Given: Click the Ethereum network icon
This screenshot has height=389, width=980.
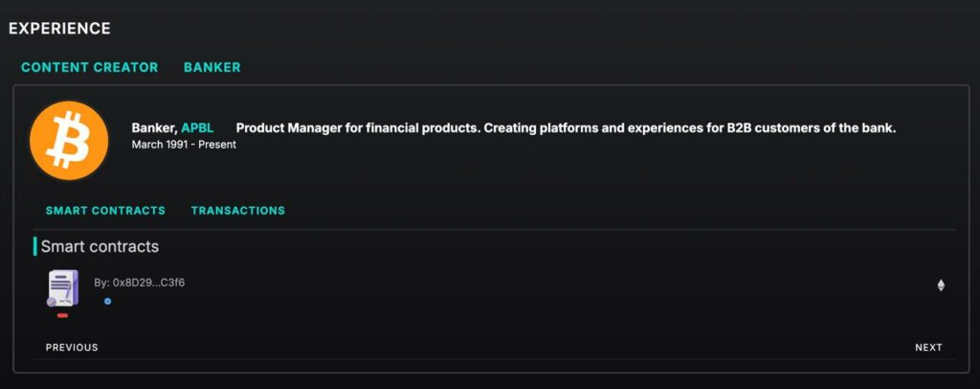Looking at the screenshot, I should coord(941,286).
